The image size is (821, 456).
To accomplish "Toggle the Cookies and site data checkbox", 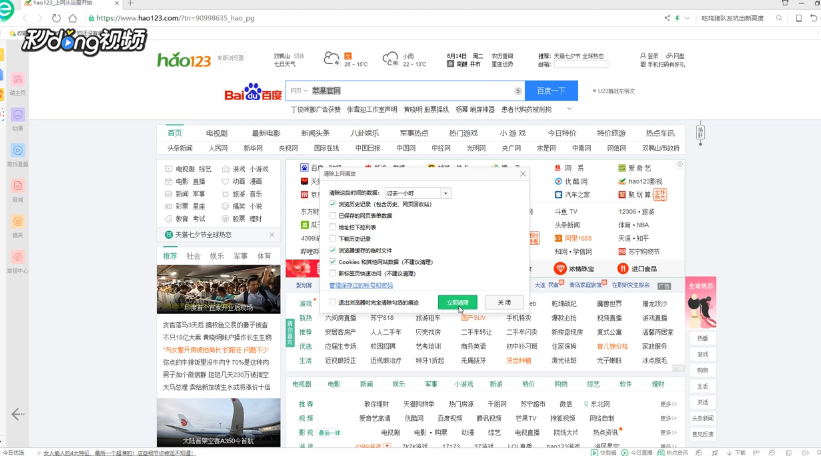I will (x=332, y=262).
